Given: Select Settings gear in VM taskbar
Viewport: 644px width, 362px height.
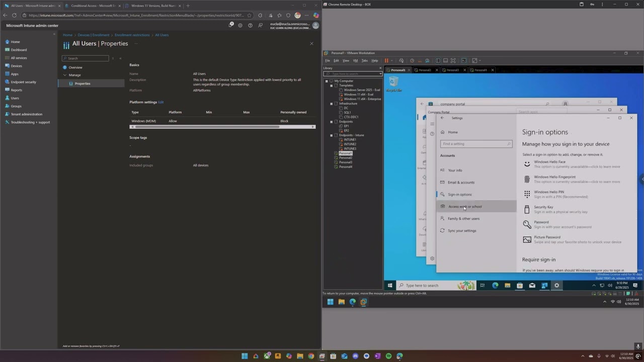Looking at the screenshot, I should click(556, 286).
